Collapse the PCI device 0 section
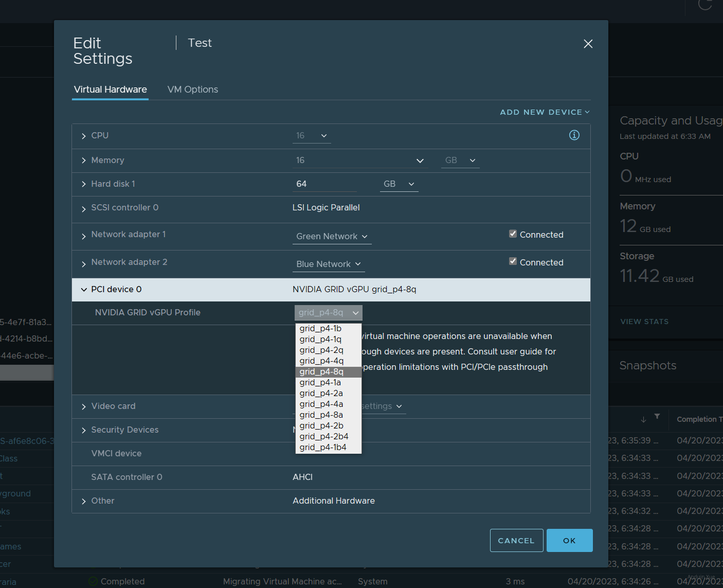This screenshot has width=723, height=588. pyautogui.click(x=84, y=290)
